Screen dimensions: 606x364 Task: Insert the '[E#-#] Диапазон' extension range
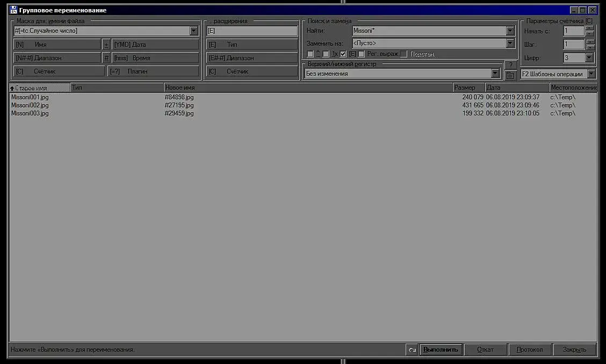[252, 58]
